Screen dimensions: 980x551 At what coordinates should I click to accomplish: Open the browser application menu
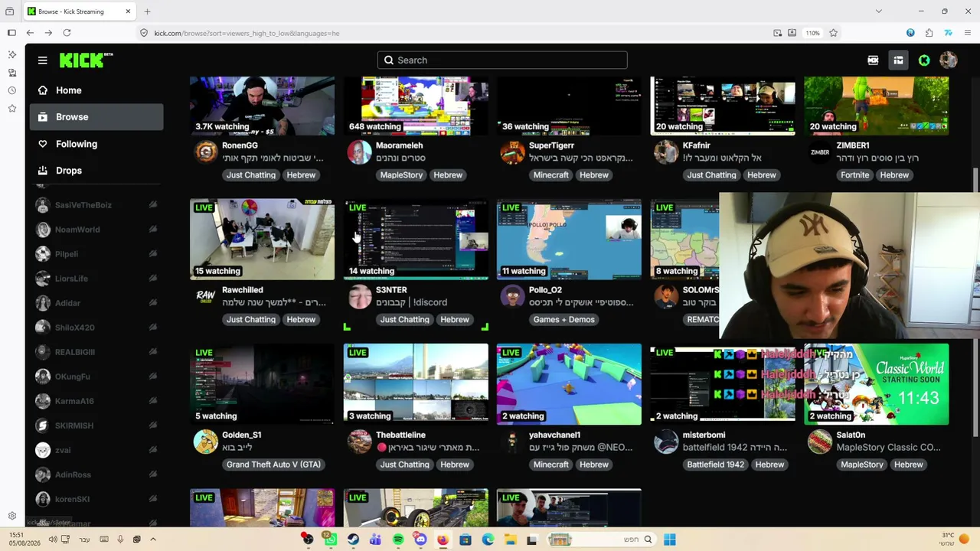pos(969,33)
